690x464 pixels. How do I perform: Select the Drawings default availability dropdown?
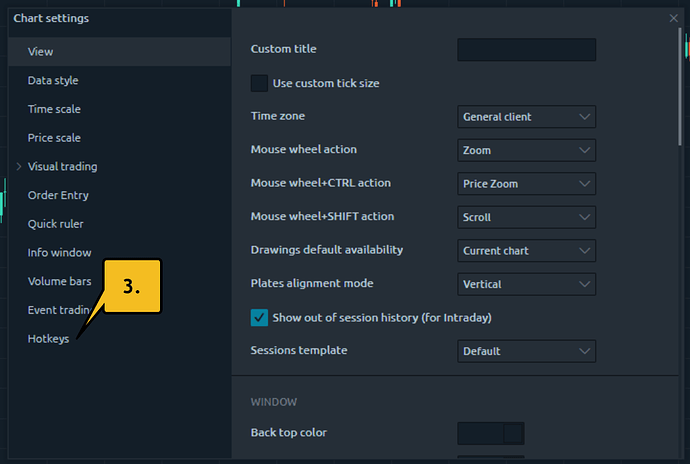coord(526,250)
